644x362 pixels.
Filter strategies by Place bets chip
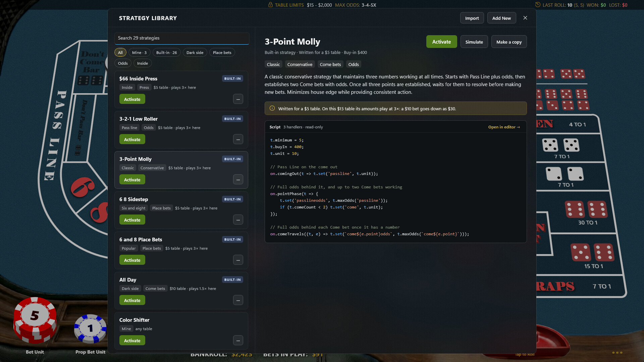[222, 53]
